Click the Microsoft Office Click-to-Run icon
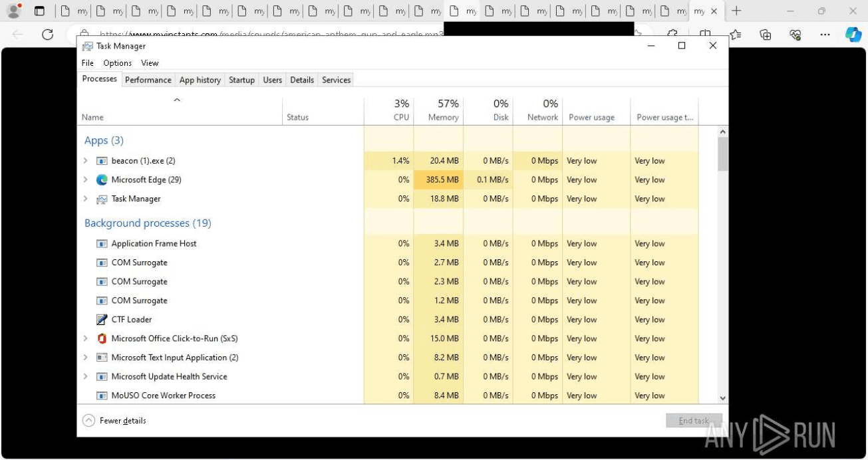The height and width of the screenshot is (460, 868). coord(102,338)
